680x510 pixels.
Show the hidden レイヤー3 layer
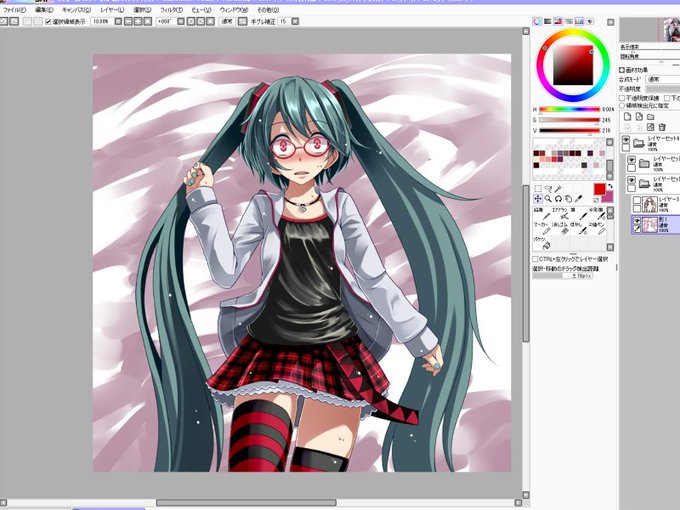637,200
